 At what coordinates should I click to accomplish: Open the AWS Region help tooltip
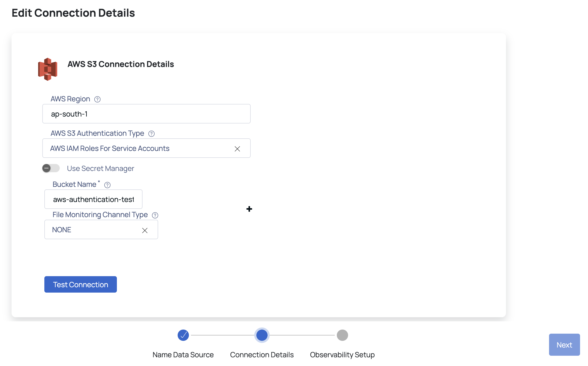[97, 99]
